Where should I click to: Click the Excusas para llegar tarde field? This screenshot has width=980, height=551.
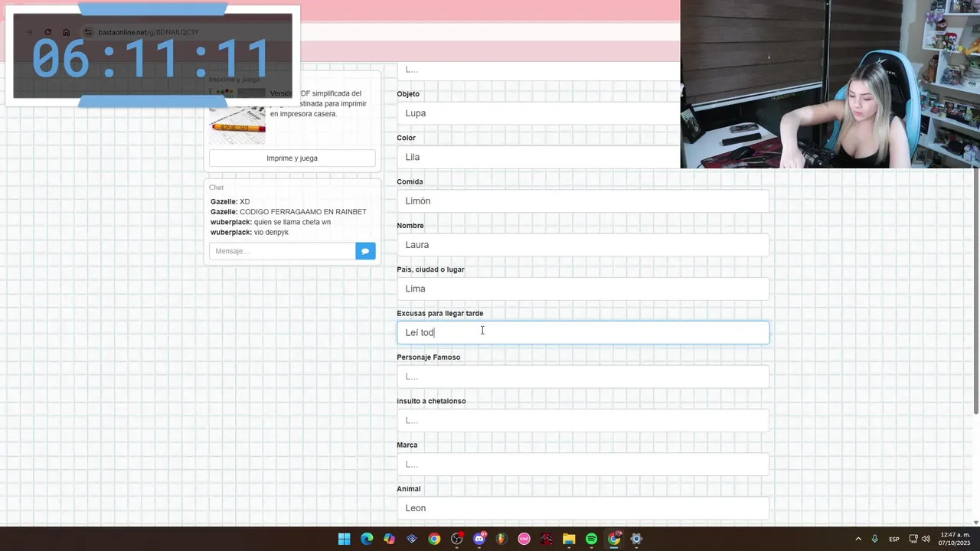(583, 332)
